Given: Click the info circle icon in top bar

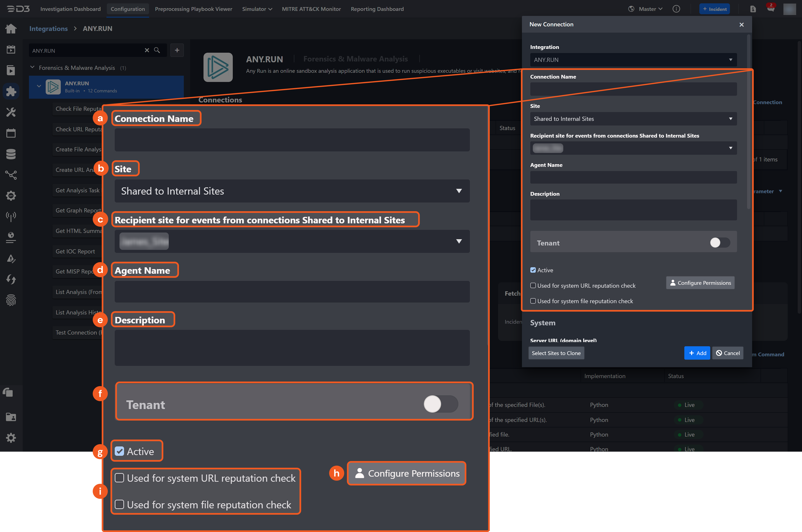Looking at the screenshot, I should 676,9.
